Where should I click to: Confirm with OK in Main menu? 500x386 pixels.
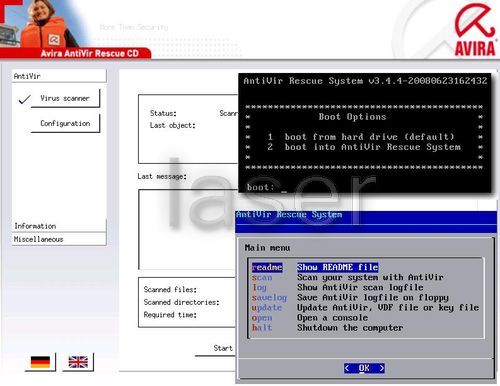364,368
